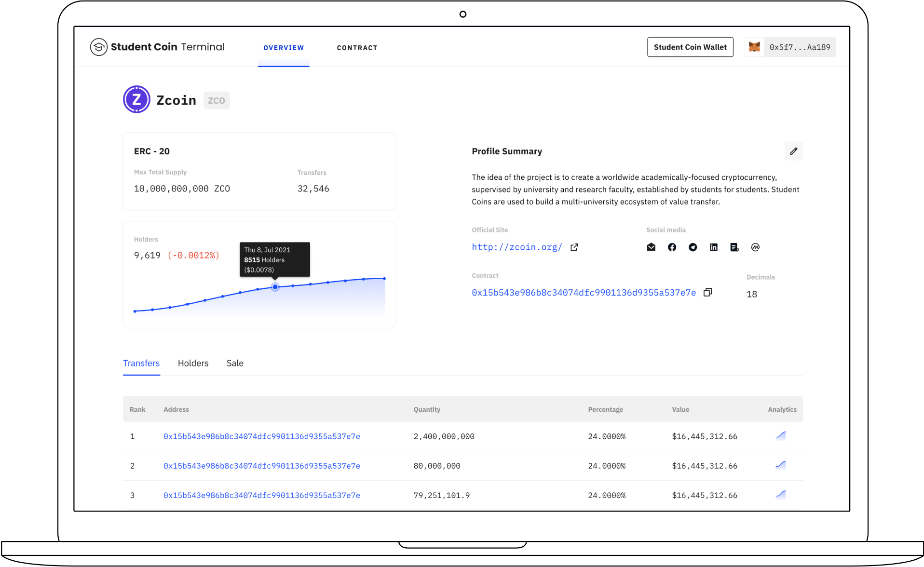The height and width of the screenshot is (567, 924).
Task: Open the email envelope social icon
Action: coord(651,247)
